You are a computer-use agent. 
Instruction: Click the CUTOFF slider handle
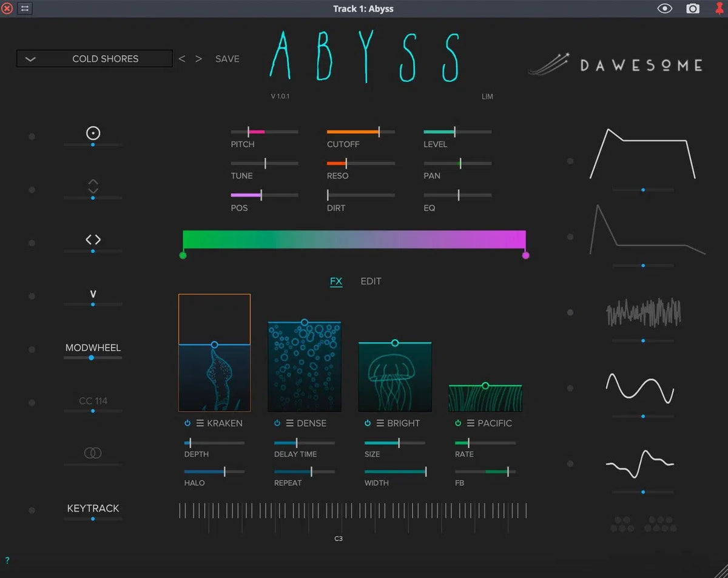(x=378, y=131)
